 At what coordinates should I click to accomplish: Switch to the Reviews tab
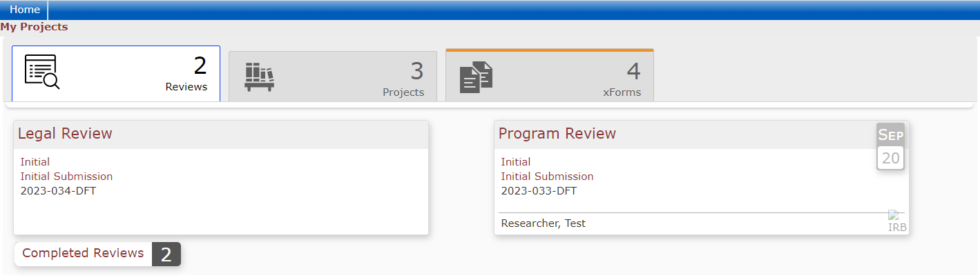(116, 74)
